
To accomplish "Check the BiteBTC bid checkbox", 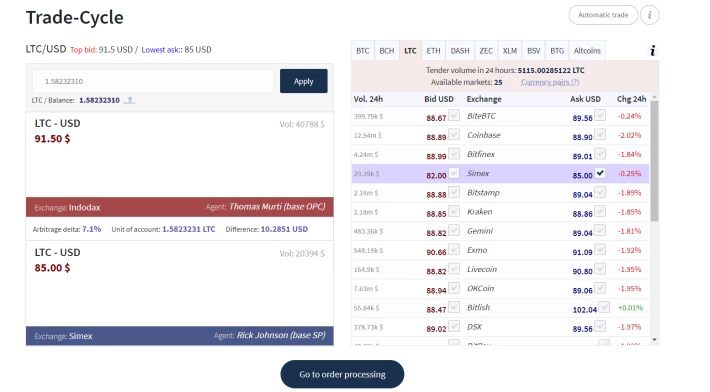I will (454, 115).
